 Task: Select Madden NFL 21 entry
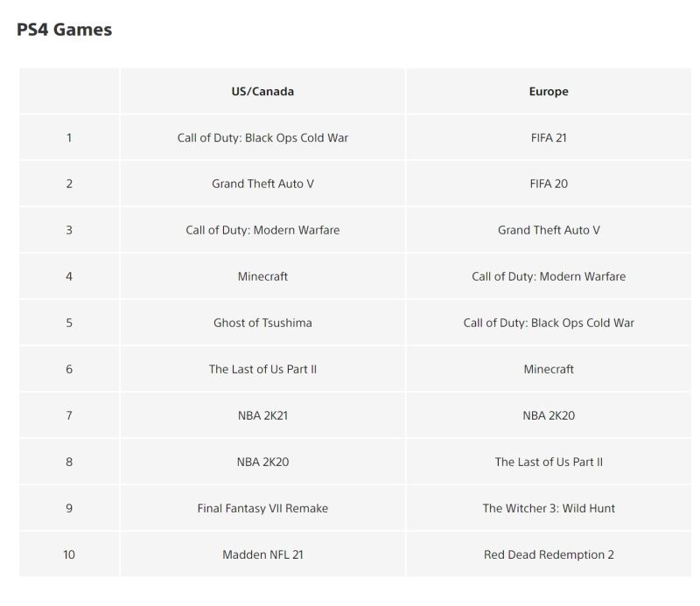click(x=262, y=554)
